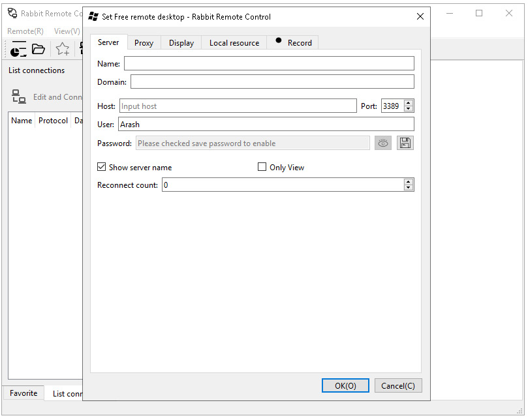This screenshot has width=528, height=420.
Task: Click the Port number field
Action: [392, 106]
